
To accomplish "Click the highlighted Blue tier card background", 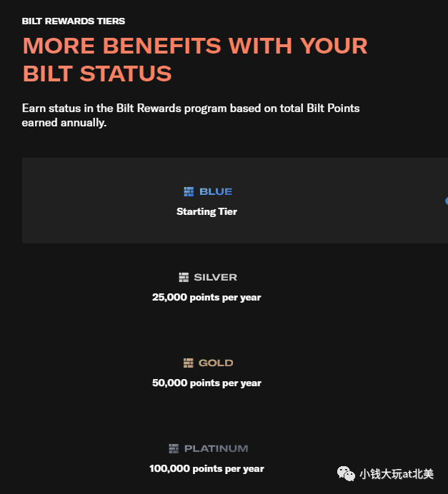I will 235,201.
